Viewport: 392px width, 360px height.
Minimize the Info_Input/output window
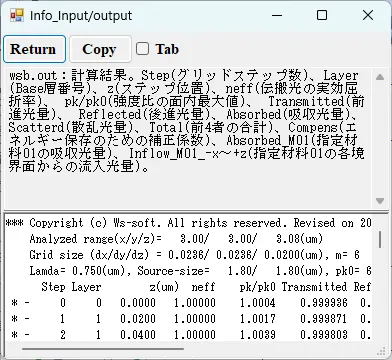coord(277,15)
